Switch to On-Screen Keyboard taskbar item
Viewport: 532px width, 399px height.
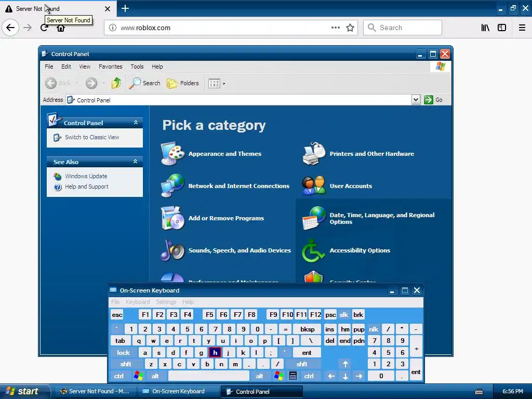[178, 391]
